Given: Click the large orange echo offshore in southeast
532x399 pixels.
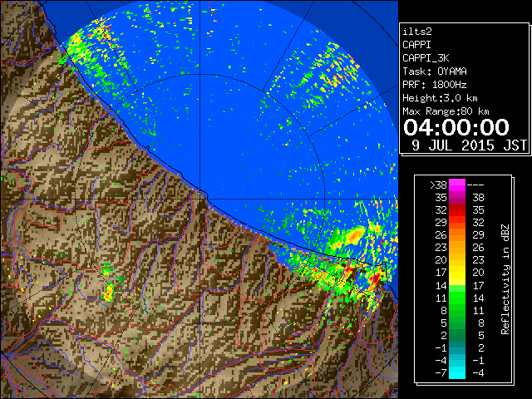Looking at the screenshot, I should (x=355, y=234).
